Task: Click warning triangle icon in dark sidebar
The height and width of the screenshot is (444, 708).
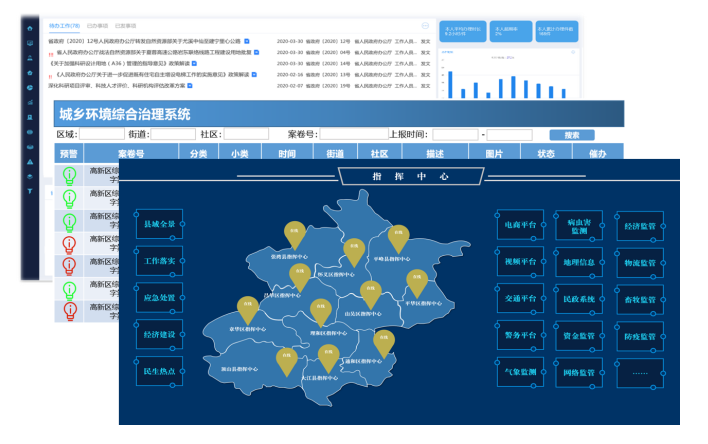Action: (30, 162)
